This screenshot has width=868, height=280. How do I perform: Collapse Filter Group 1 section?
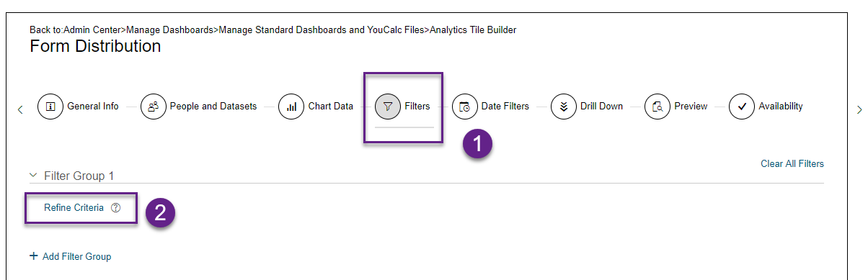pyautogui.click(x=32, y=175)
